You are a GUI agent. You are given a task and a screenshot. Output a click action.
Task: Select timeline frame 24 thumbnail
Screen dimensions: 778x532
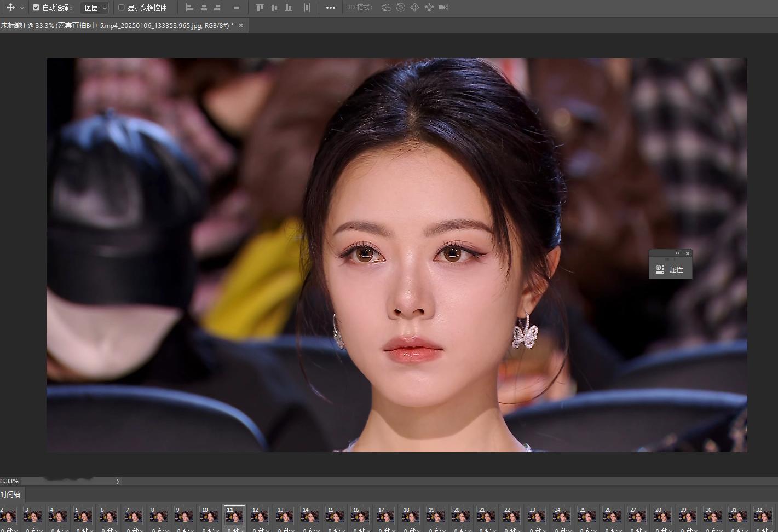pos(562,516)
